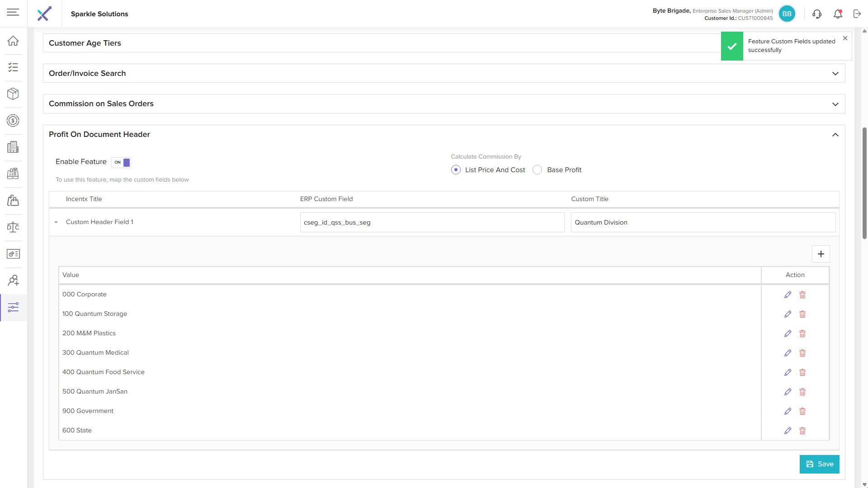The height and width of the screenshot is (488, 868).
Task: Open the hamburger menu
Action: click(x=13, y=12)
